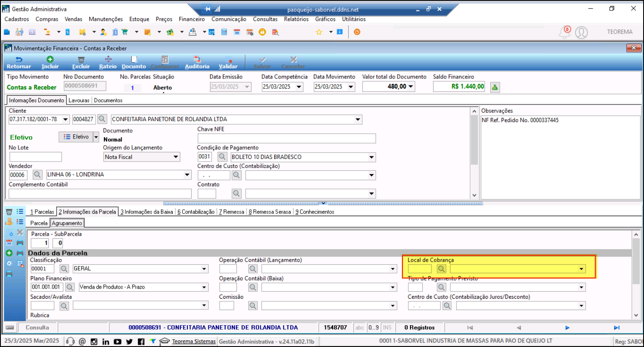Open the Condição de Pagamento lookup magnifier

coord(222,157)
